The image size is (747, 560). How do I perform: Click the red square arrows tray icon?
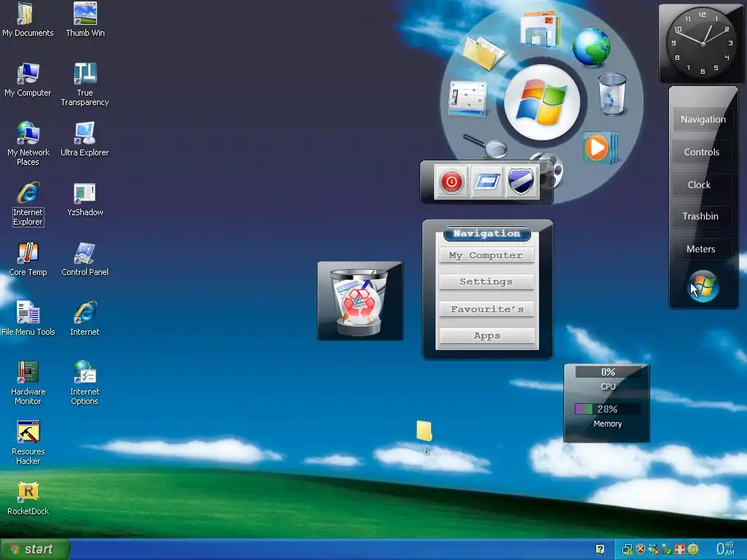coord(680,550)
